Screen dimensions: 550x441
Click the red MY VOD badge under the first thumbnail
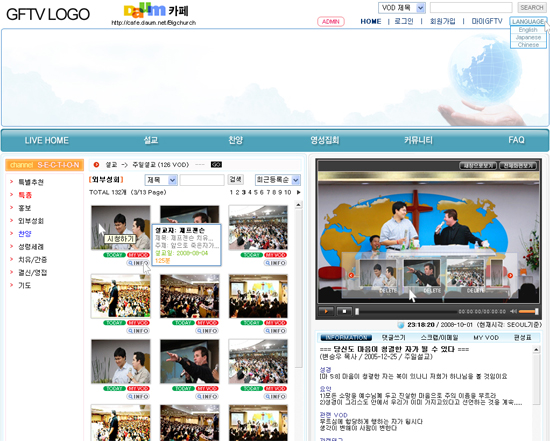[138, 255]
